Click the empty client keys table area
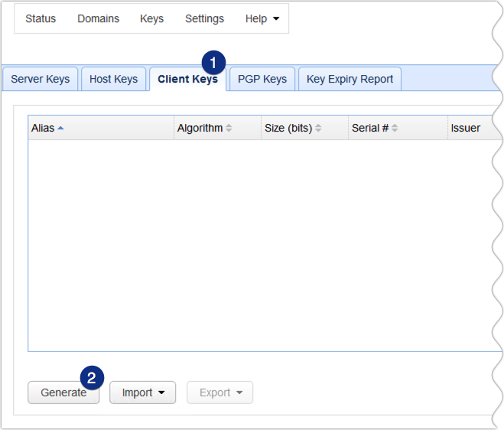The width and height of the screenshot is (504, 430). coord(256,245)
